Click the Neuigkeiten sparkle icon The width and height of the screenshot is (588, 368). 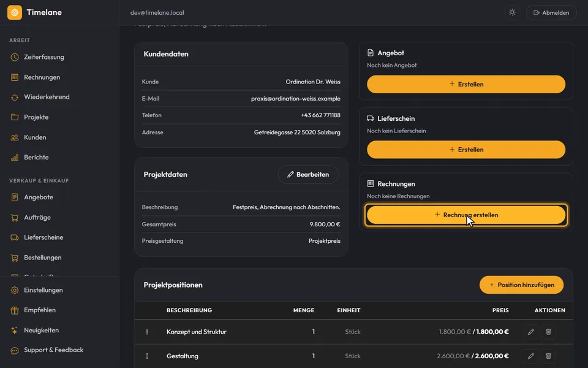click(x=15, y=331)
